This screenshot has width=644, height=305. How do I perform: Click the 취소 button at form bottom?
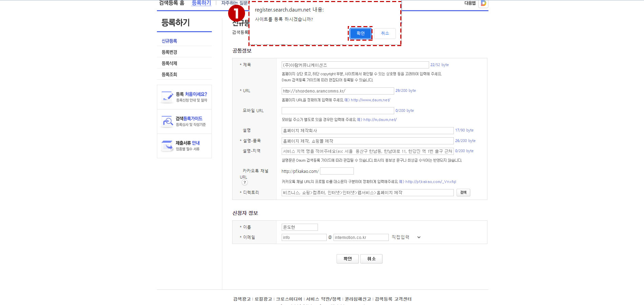(x=371, y=259)
